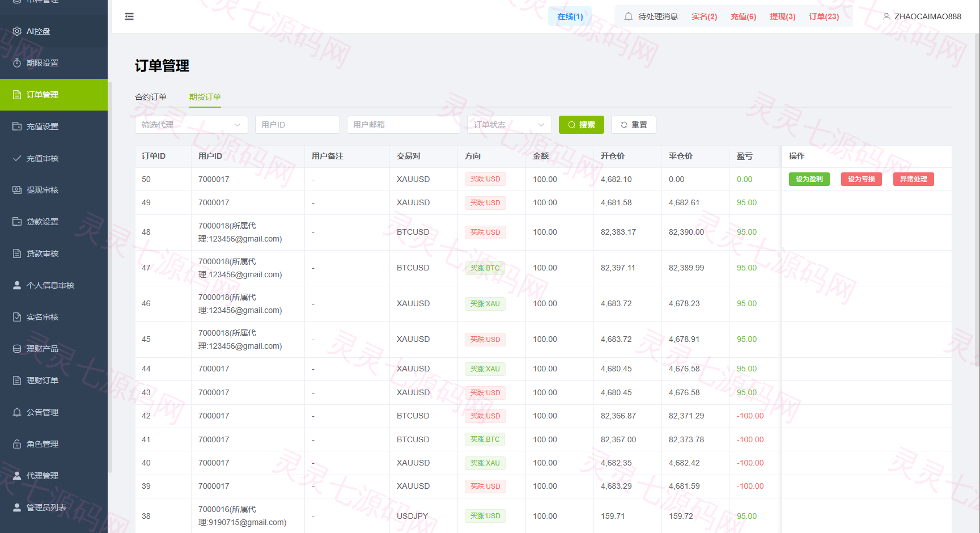
Task: Open pending 实名(2) messages
Action: (705, 16)
